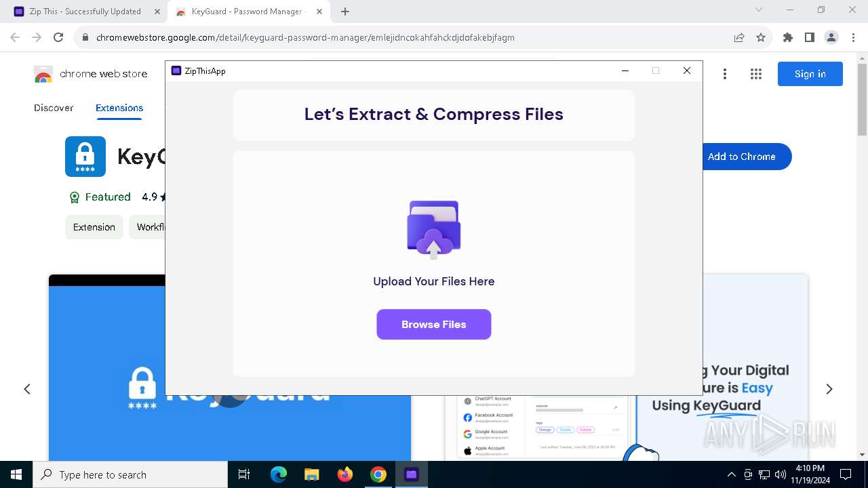Viewport: 868px width, 488px height.
Task: Open Google apps grid icon
Action: (756, 74)
